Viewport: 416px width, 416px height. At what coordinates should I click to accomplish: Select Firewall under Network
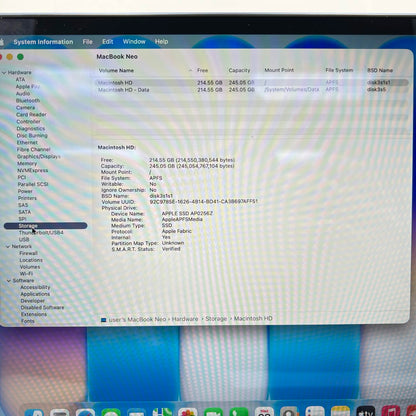tap(28, 253)
